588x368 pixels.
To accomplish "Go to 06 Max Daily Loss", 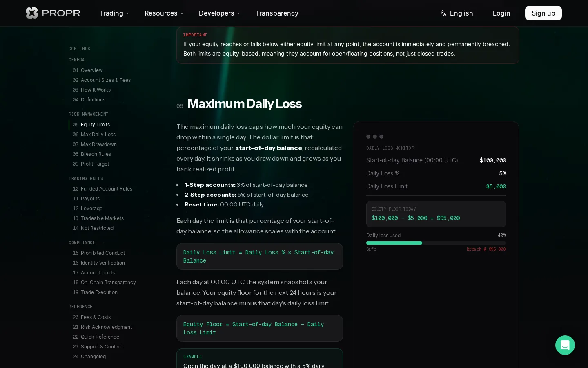I will click(x=94, y=135).
